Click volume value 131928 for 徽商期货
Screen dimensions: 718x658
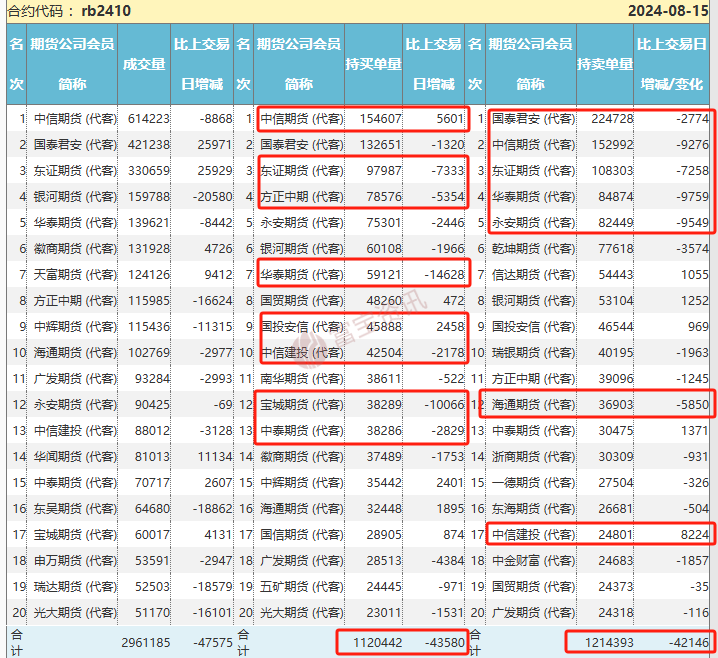149,249
